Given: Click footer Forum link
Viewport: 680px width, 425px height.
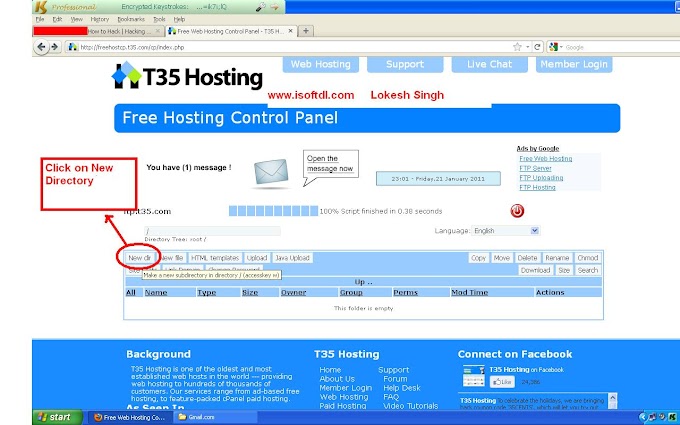Looking at the screenshot, I should coord(395,379).
